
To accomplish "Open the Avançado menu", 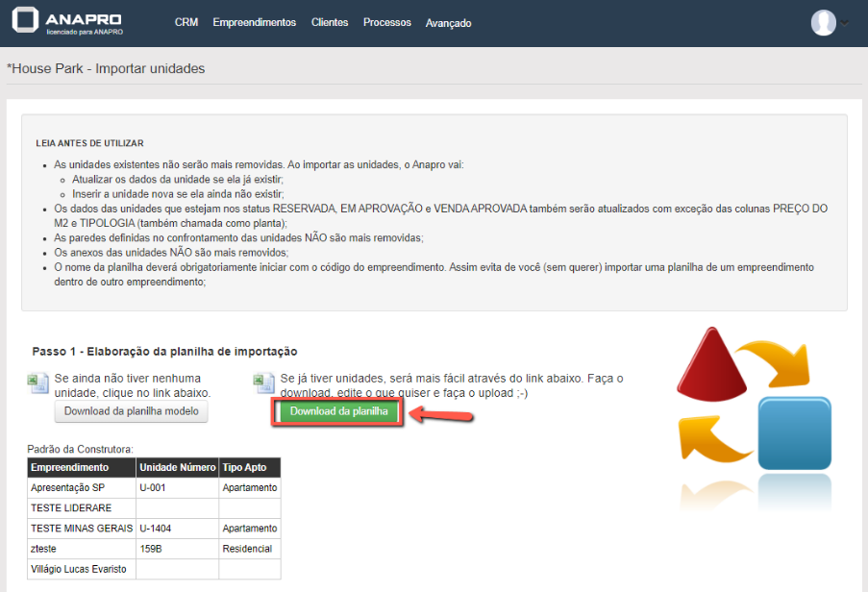I will pyautogui.click(x=448, y=23).
